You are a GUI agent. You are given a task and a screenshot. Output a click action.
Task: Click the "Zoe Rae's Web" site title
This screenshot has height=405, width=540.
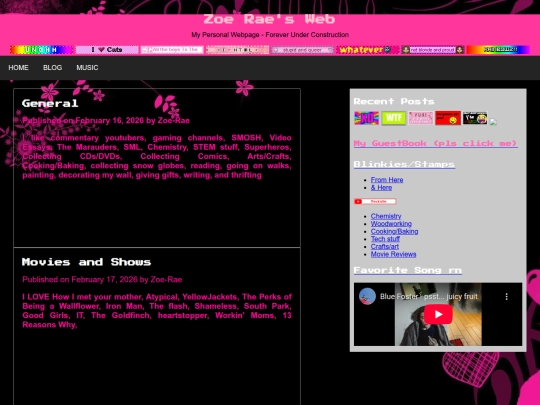[269, 19]
